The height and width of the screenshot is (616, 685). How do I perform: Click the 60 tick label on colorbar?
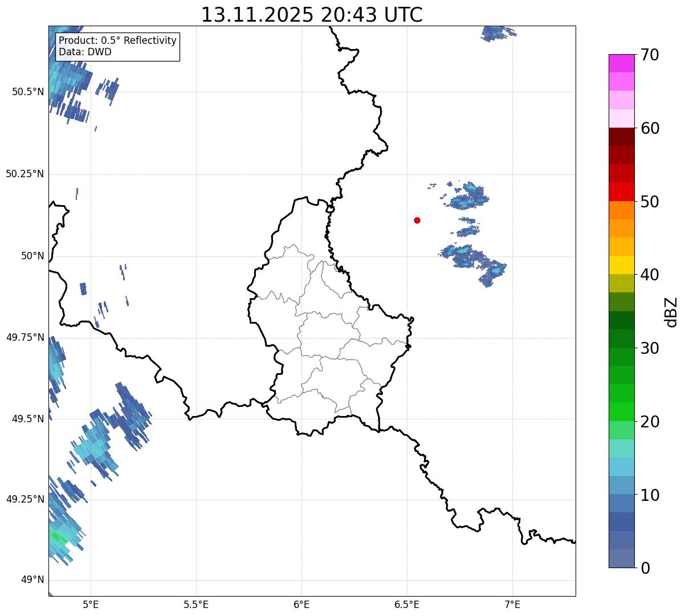pyautogui.click(x=650, y=128)
